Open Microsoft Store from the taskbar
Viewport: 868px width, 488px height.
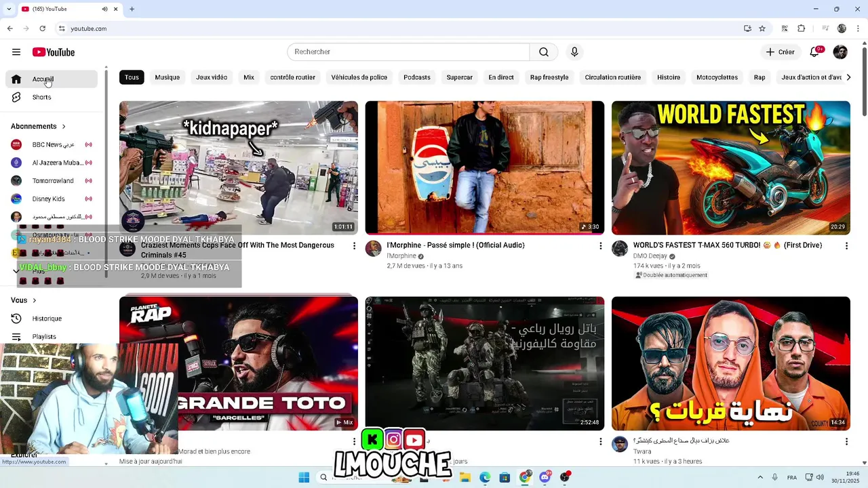click(505, 477)
